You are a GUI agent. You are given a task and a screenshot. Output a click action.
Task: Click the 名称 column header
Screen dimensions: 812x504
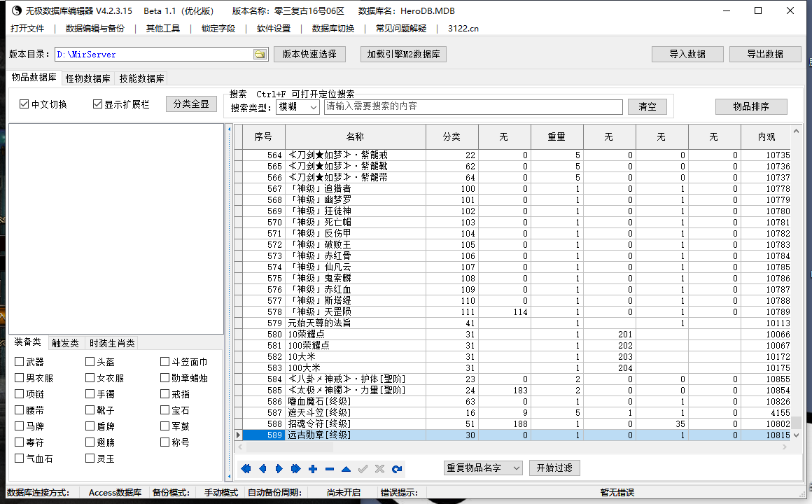click(356, 136)
